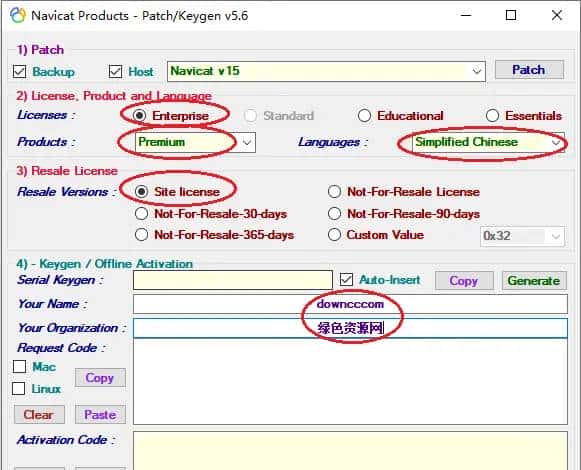
Task: Click the 'Serial Keygen :' label
Action: tap(60, 280)
